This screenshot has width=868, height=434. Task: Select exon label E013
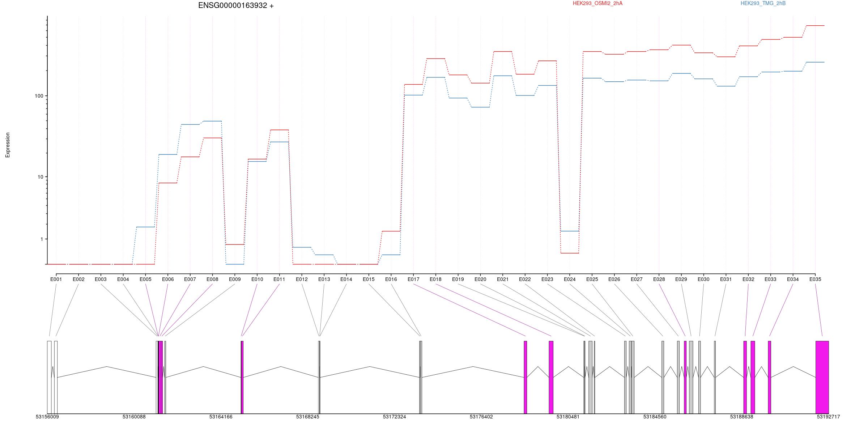pyautogui.click(x=324, y=279)
